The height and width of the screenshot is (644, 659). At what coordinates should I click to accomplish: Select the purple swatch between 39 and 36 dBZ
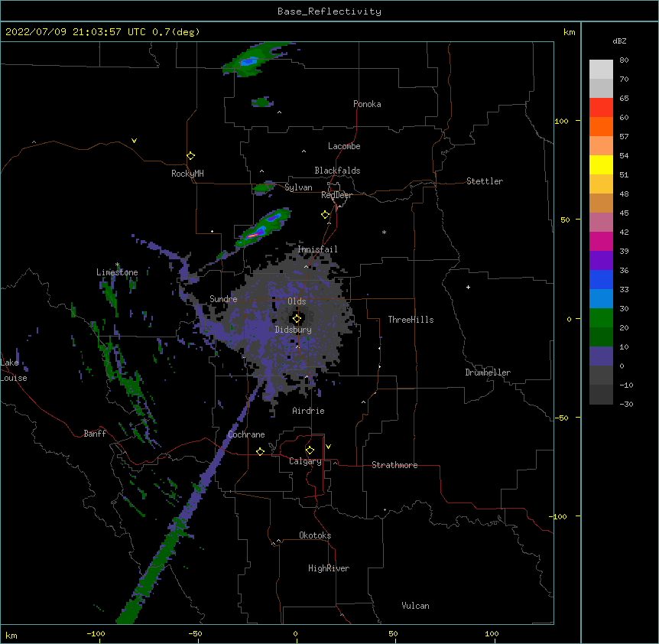(601, 260)
